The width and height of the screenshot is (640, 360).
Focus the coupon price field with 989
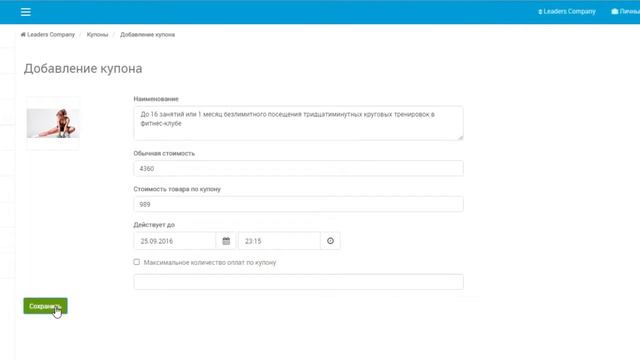click(x=298, y=204)
